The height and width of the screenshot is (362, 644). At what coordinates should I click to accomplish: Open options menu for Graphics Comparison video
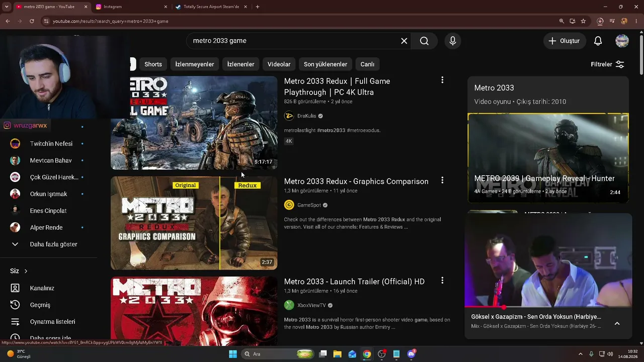tap(442, 180)
